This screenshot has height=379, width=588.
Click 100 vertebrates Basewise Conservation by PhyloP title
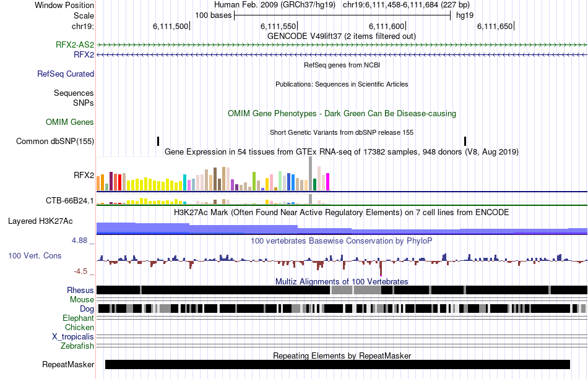coord(342,241)
